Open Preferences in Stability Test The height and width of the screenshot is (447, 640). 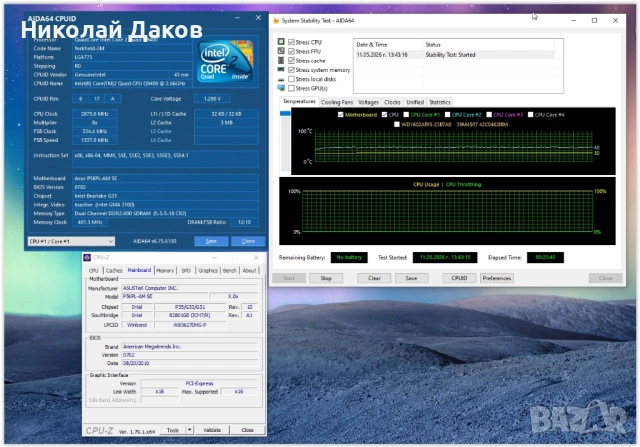[x=497, y=278]
